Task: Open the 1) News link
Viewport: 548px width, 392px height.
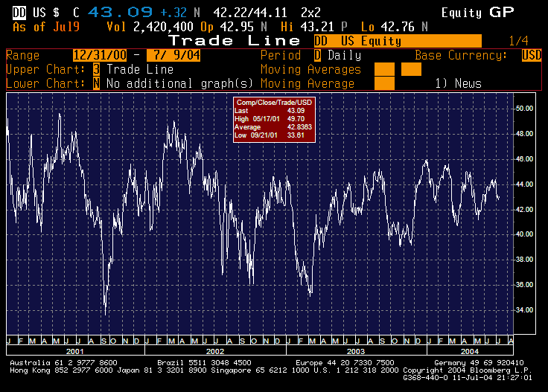Action: click(x=458, y=83)
